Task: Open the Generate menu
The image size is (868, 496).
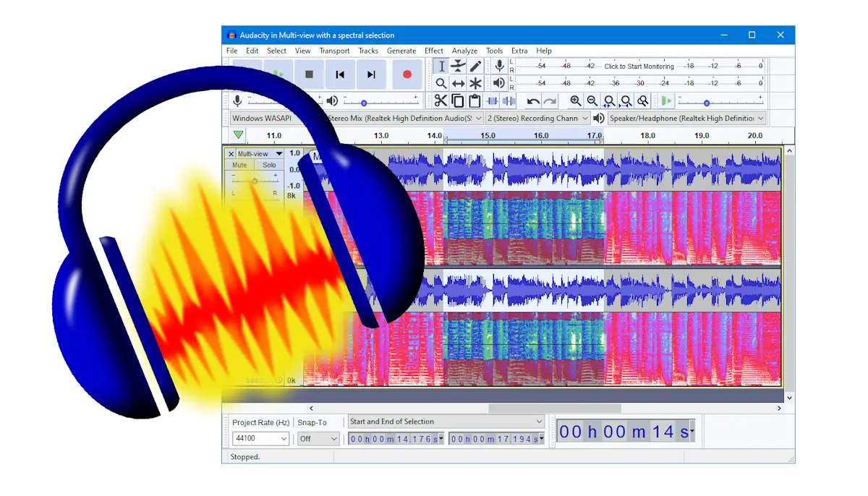Action: tap(401, 51)
